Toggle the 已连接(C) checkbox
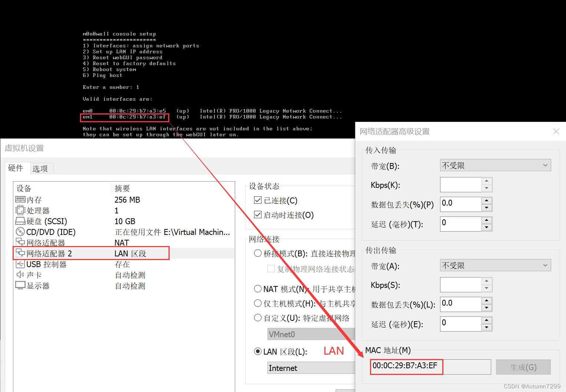The width and height of the screenshot is (566, 392). click(258, 200)
